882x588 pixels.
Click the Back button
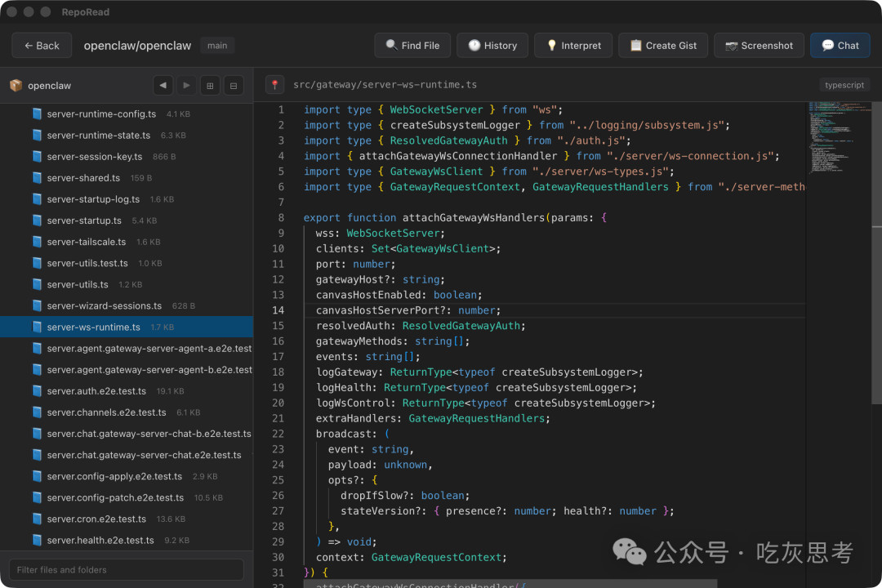pyautogui.click(x=42, y=46)
